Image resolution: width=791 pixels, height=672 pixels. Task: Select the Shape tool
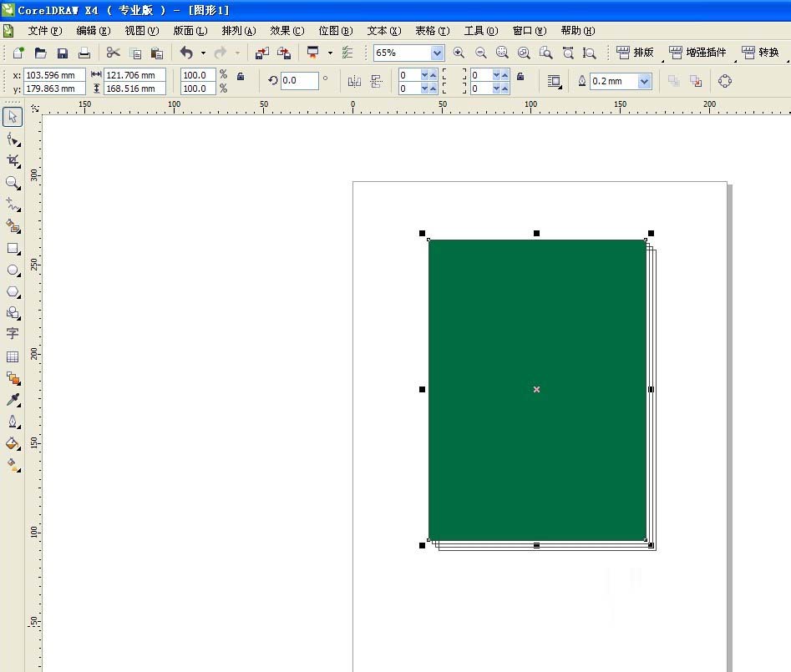[x=13, y=139]
